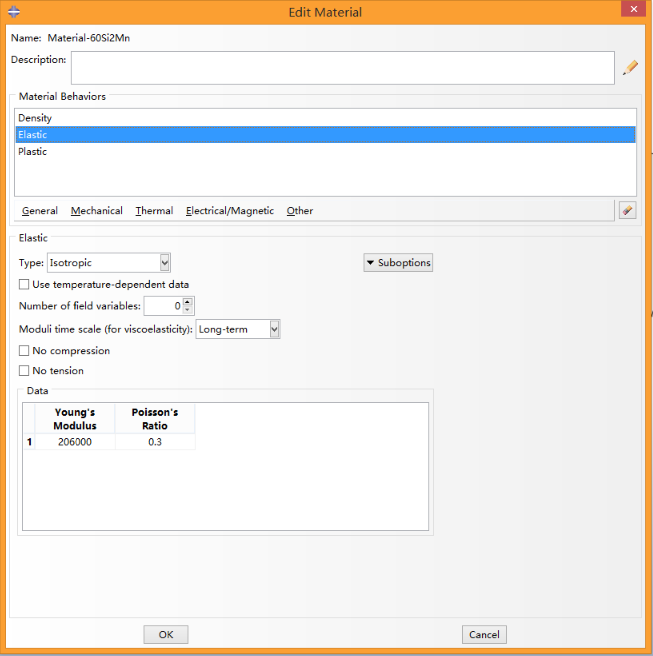Click the eraser icon to delete the behavior

(x=627, y=210)
